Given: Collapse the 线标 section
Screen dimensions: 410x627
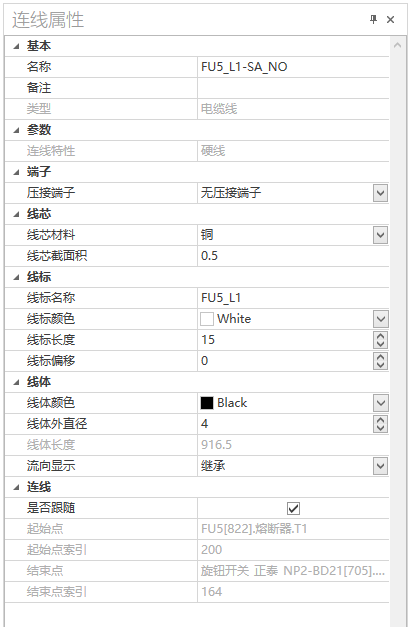Looking at the screenshot, I should pyautogui.click(x=16, y=277).
